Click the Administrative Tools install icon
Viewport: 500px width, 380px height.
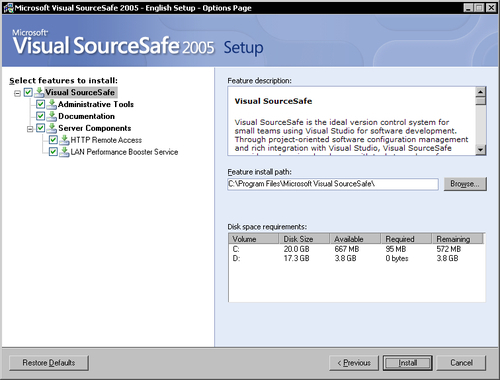(x=52, y=104)
